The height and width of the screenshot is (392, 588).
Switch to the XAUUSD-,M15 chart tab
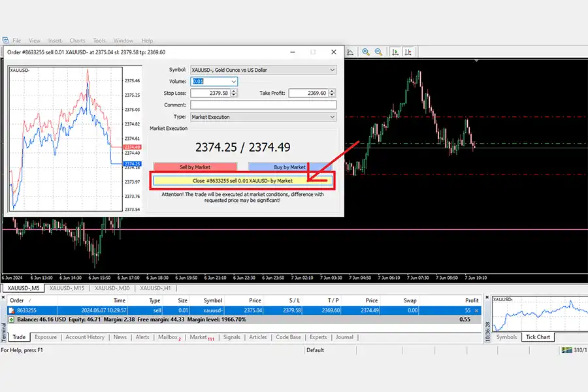67,288
